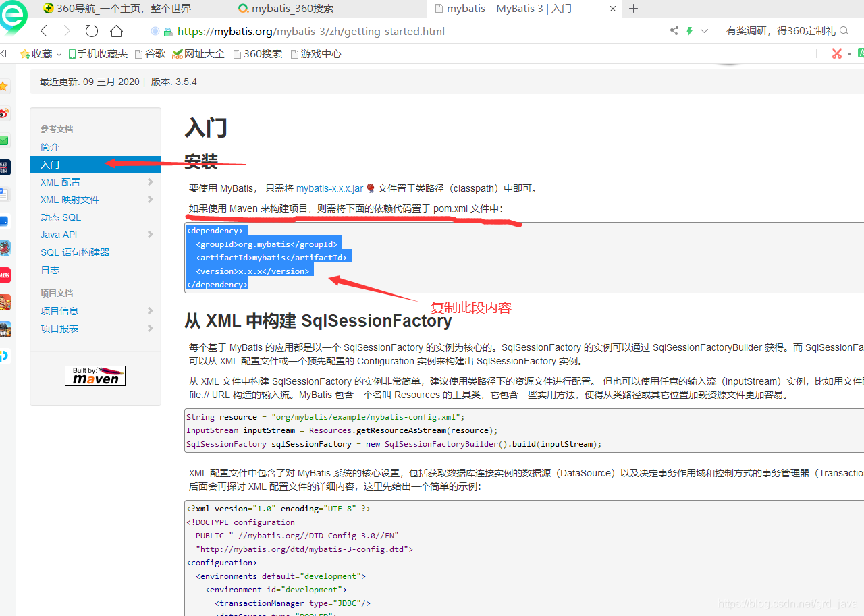Open the red 红书 sidebar icon

tap(5, 275)
